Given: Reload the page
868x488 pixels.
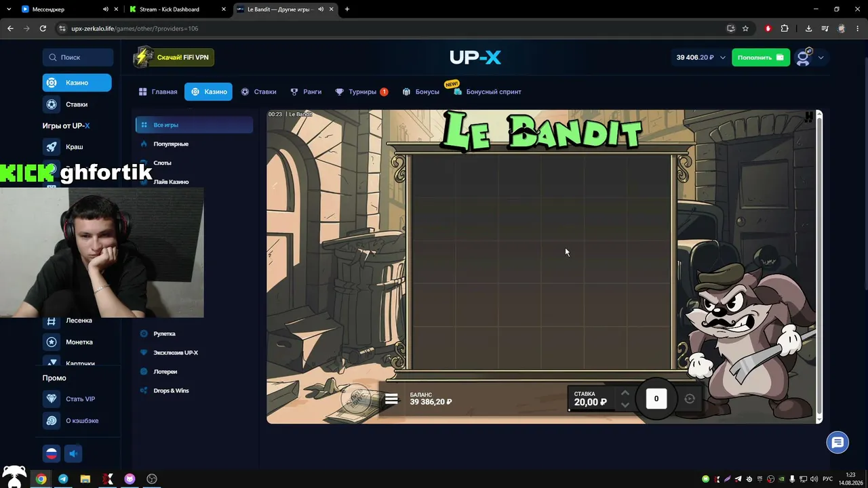Looking at the screenshot, I should (43, 28).
